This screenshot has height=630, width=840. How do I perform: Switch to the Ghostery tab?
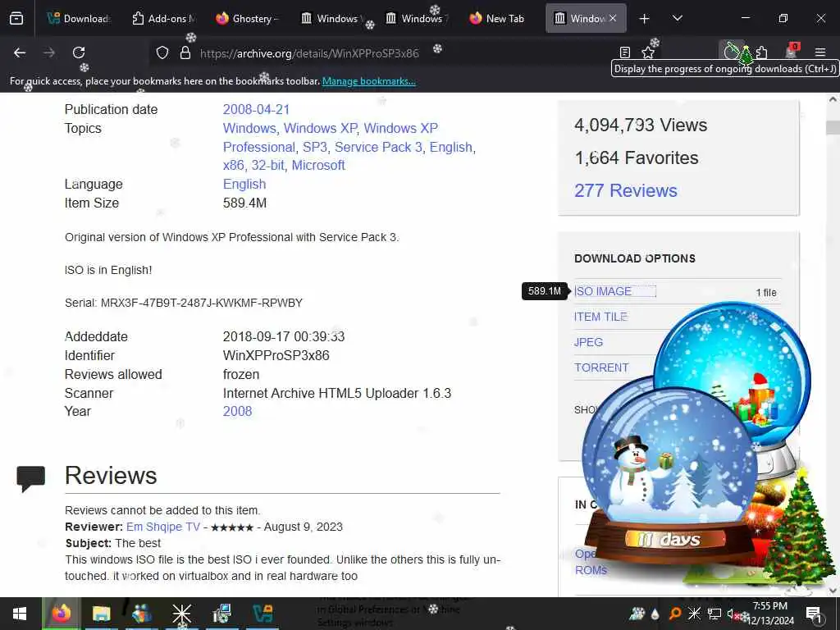pos(247,19)
